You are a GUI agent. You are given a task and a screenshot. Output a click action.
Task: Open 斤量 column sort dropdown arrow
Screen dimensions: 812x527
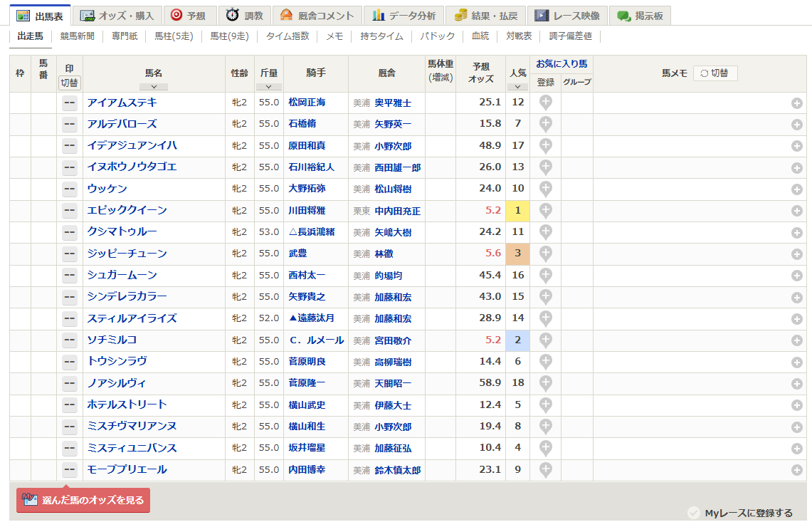pyautogui.click(x=268, y=86)
